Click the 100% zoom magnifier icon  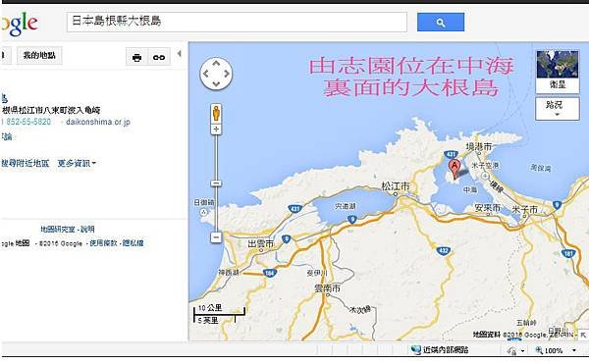point(539,350)
